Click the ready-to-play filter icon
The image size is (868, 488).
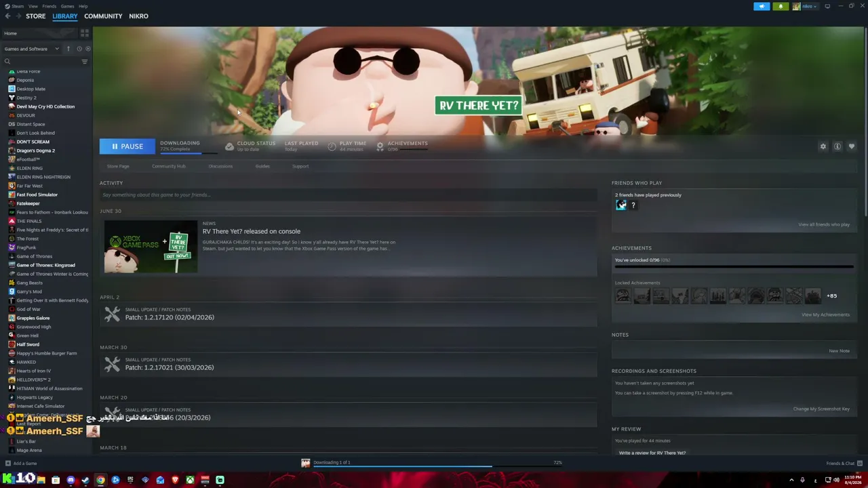(87, 49)
